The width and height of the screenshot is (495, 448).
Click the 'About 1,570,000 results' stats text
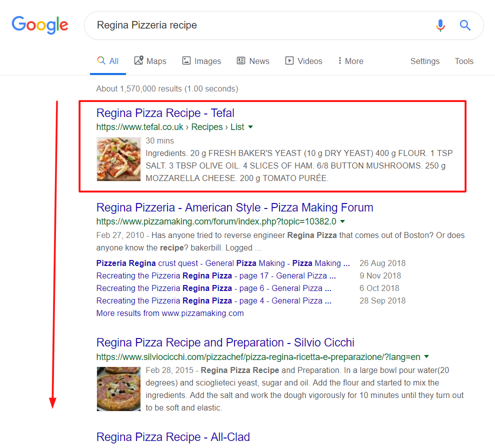(x=167, y=88)
